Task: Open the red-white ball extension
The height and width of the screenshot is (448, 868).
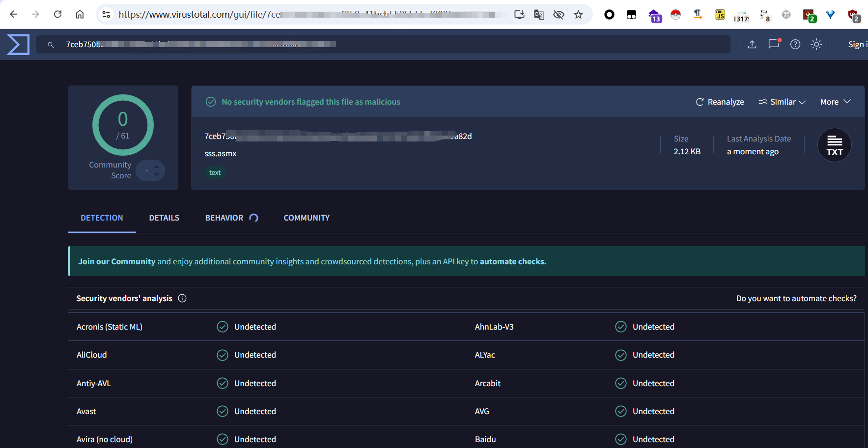Action: point(676,15)
